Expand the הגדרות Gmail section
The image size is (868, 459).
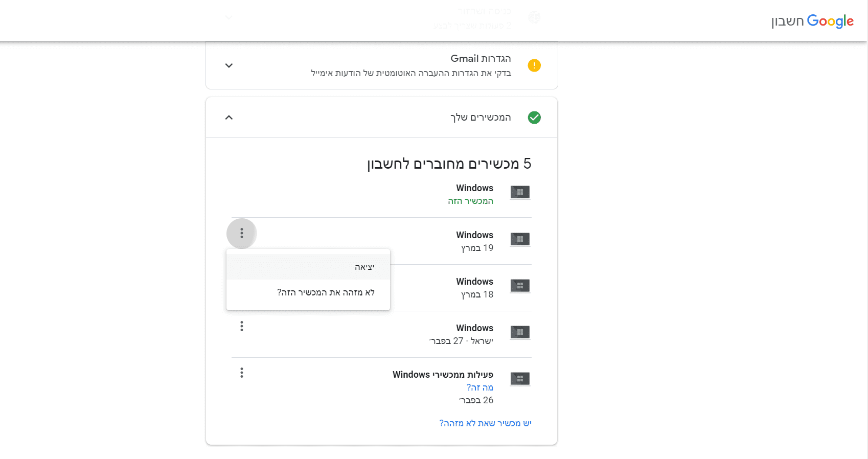click(x=229, y=65)
